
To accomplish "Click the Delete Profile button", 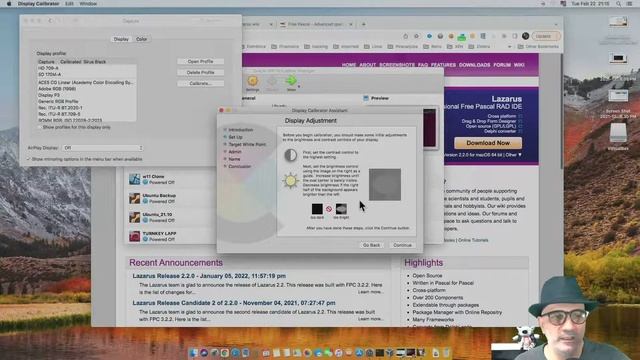I will point(200,72).
